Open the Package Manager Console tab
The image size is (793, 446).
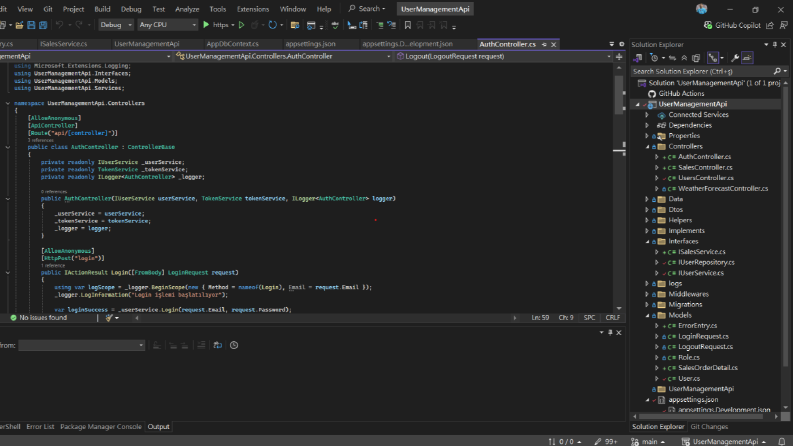click(101, 427)
